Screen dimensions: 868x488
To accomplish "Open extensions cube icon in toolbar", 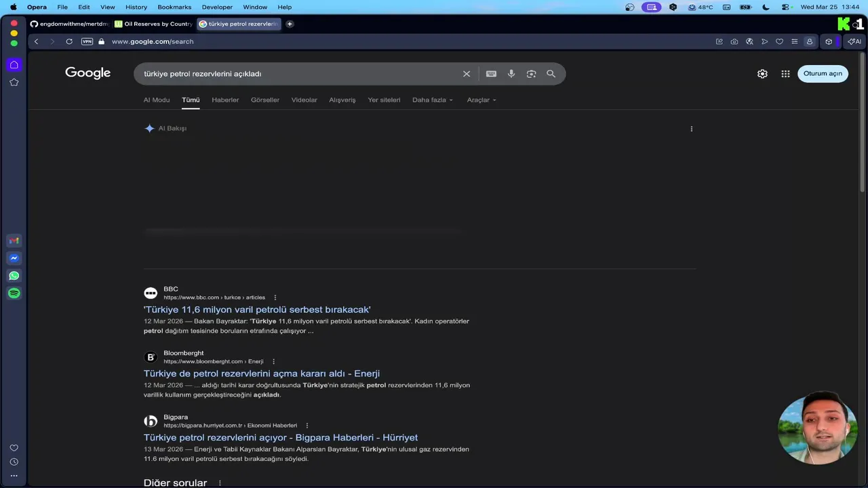I will pos(829,41).
